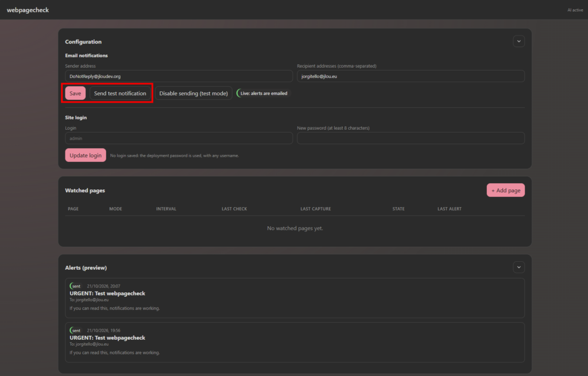Open the 20:07 URGENT test alert

pos(295,298)
